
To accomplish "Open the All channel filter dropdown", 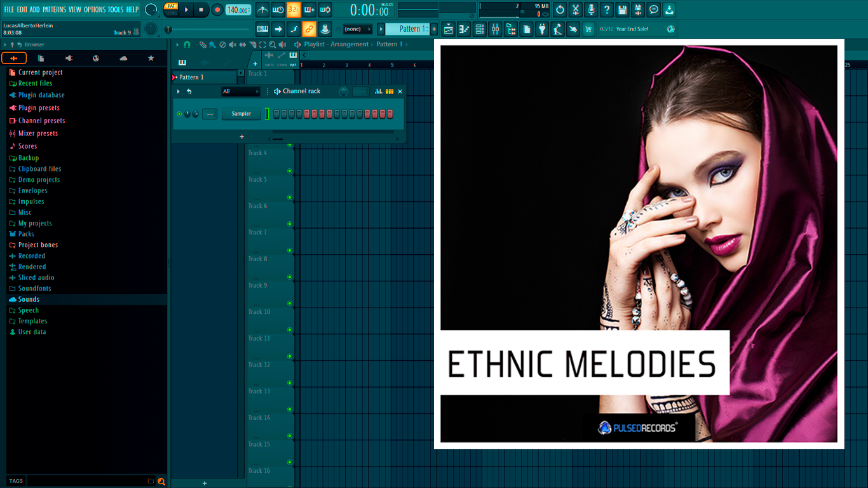I will [x=241, y=91].
